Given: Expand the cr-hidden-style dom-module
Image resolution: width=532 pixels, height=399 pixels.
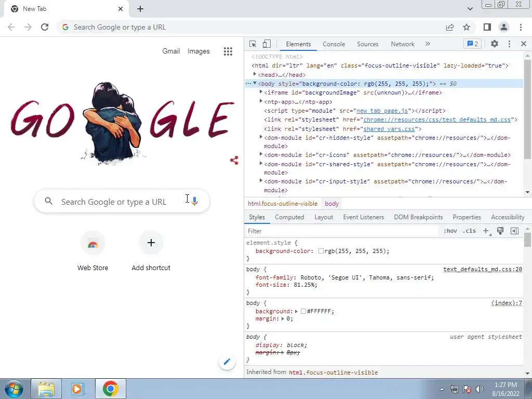Looking at the screenshot, I should coord(261,137).
